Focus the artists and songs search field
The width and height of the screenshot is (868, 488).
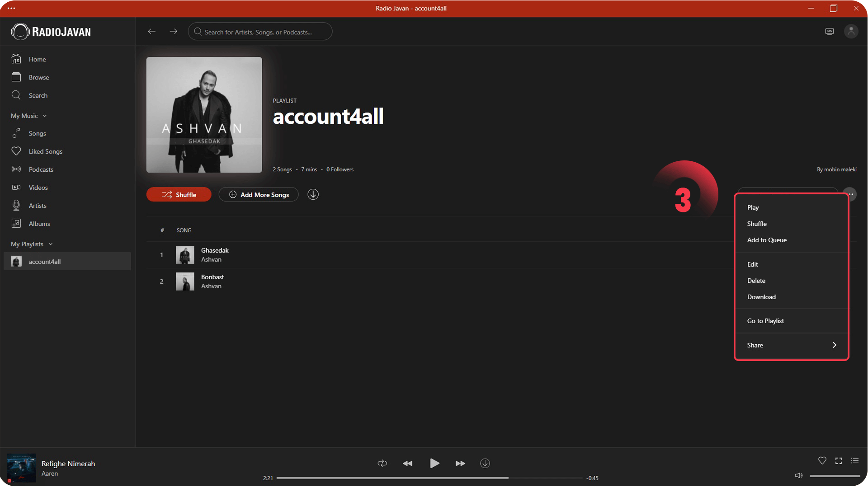click(x=260, y=32)
